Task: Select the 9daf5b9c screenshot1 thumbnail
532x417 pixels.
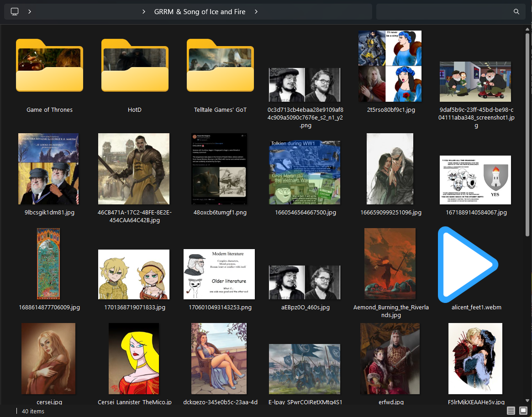Action: (x=475, y=82)
